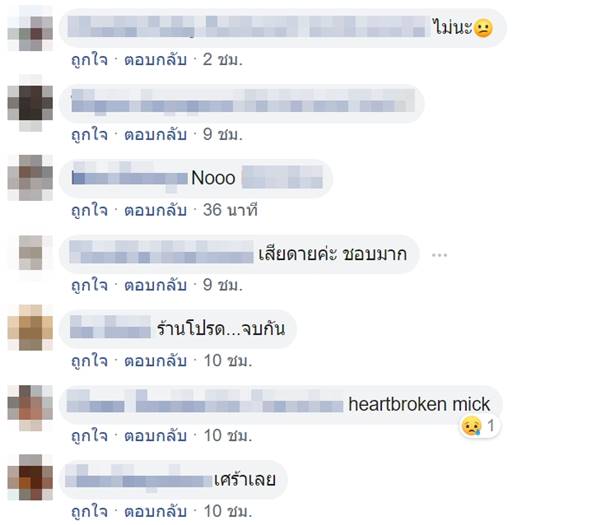The image size is (600, 525).
Task: Click avatar beside เสียดายค่ะ ชอบมาก comment
Action: tap(30, 253)
